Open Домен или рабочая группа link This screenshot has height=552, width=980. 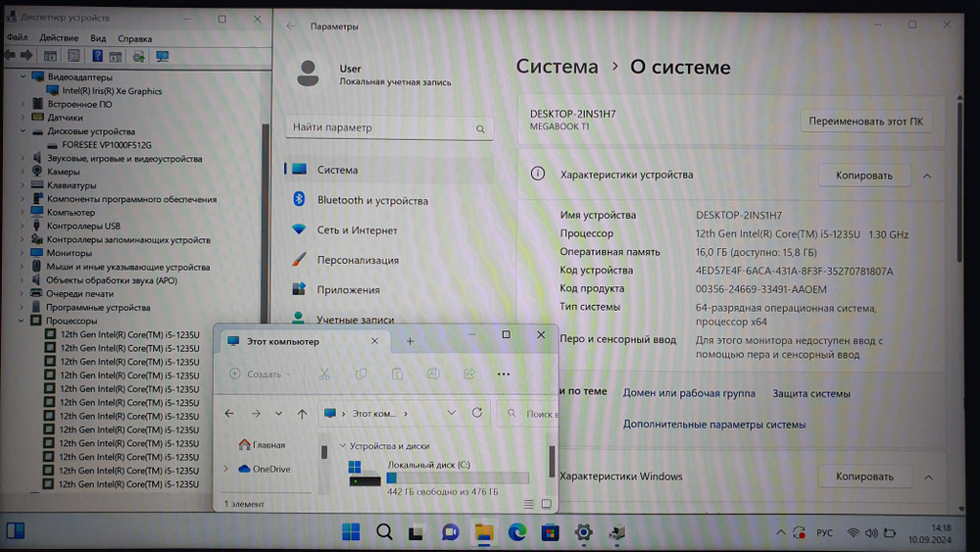689,393
